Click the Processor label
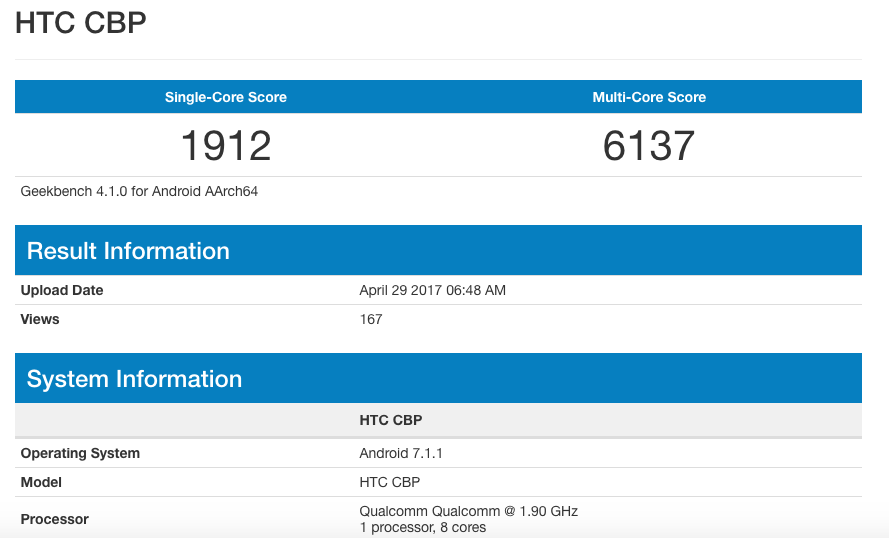Image resolution: width=889 pixels, height=538 pixels. 54,519
